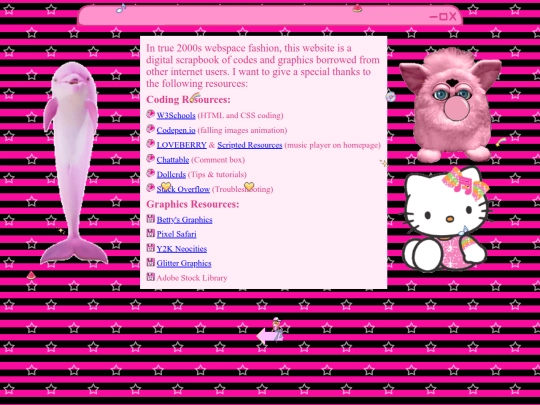The image size is (540, 405).
Task: Click the rose bullet beside Codepen.io
Action: click(x=150, y=129)
